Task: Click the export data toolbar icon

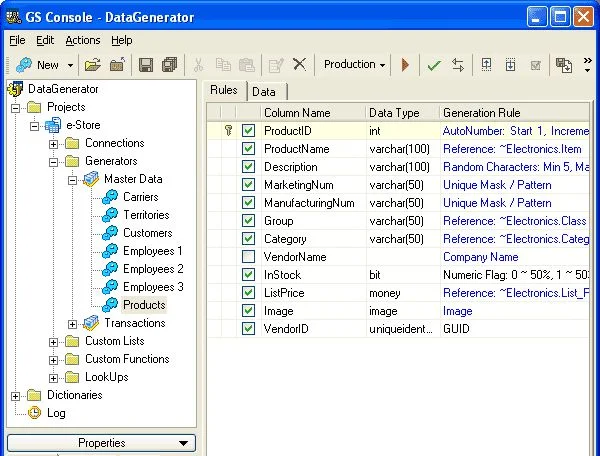Action: click(564, 65)
